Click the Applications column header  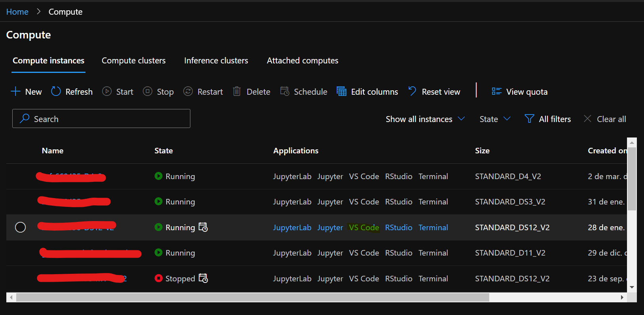tap(296, 151)
